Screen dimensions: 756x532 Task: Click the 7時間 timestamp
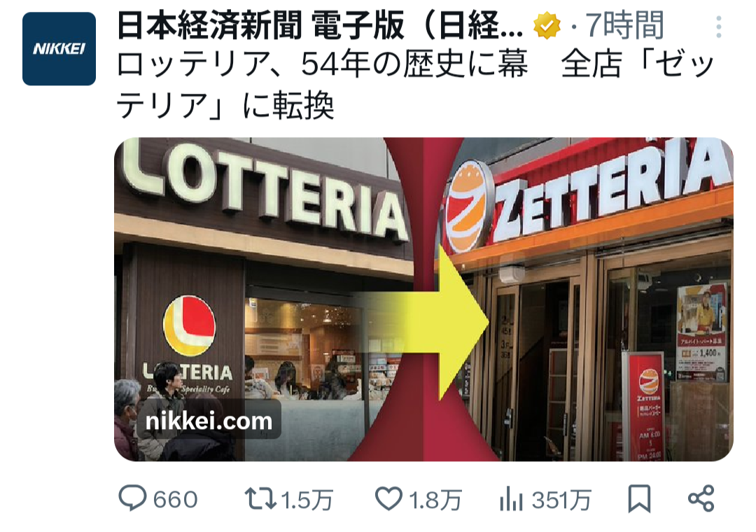tap(625, 26)
